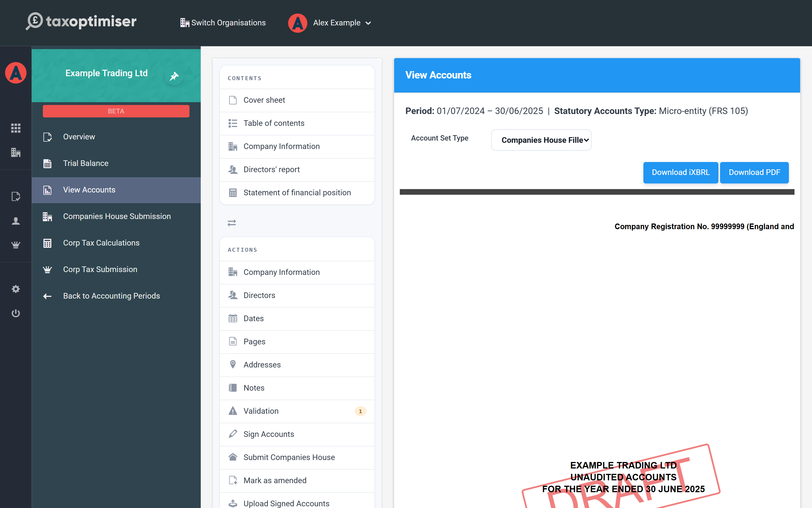Expand the Alex Example user dropdown
This screenshot has height=508, width=812.
coord(342,23)
